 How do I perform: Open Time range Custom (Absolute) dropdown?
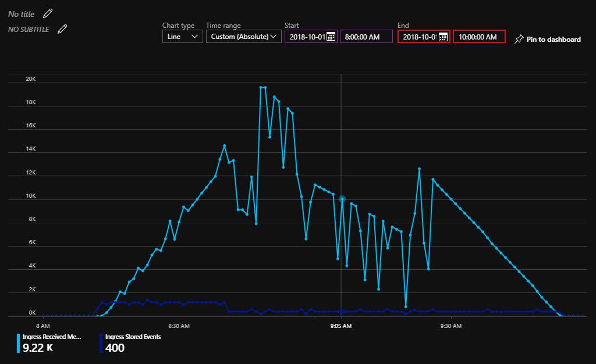pos(244,37)
